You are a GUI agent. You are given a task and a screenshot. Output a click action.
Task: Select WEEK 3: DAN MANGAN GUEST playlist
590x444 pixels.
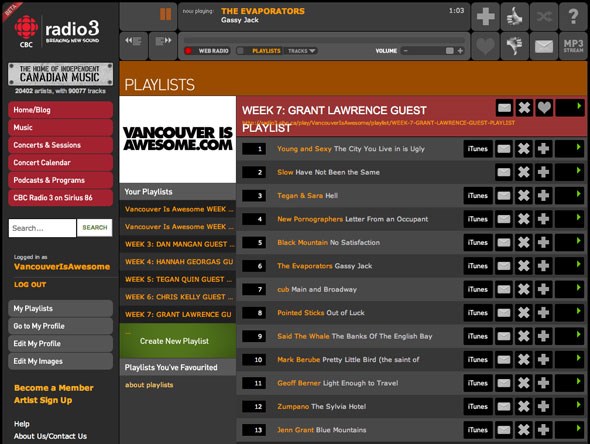tap(178, 244)
